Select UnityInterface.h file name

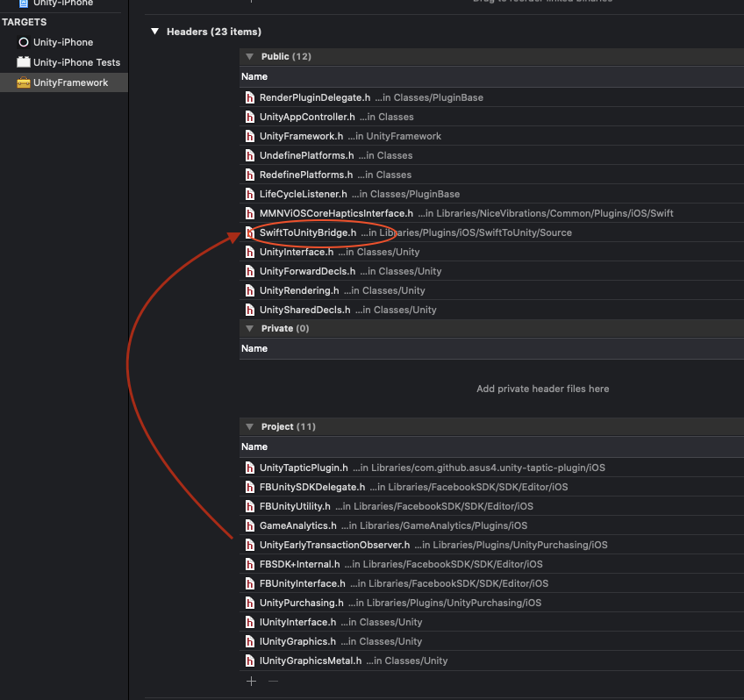(297, 252)
